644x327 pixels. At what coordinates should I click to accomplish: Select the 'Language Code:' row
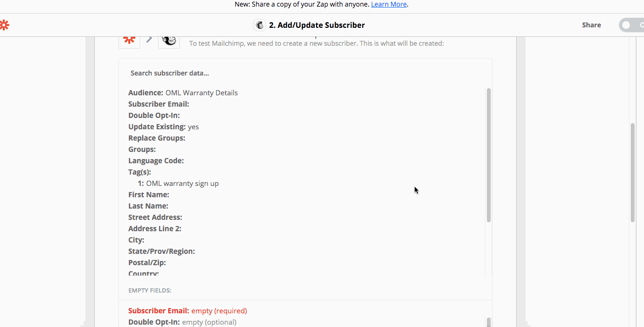pos(156,161)
